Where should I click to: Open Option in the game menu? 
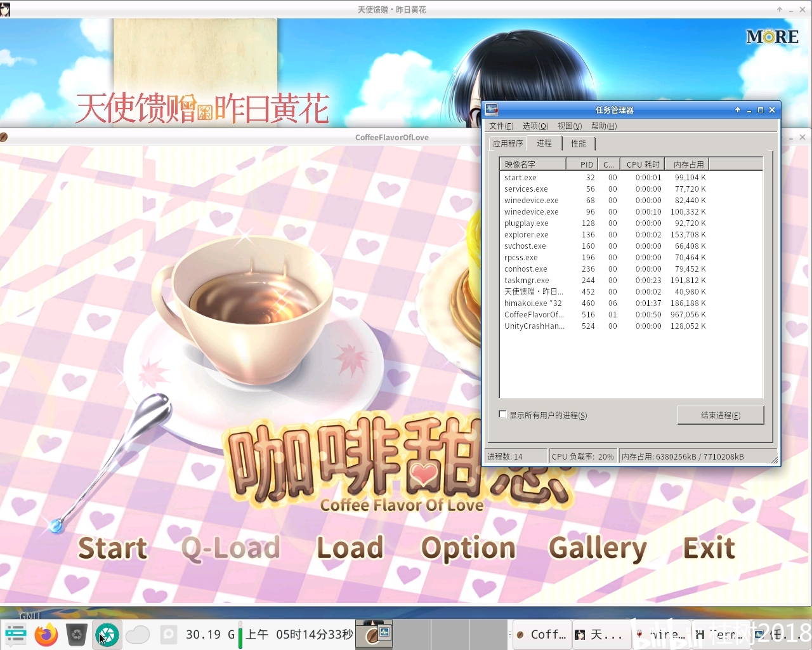(469, 549)
